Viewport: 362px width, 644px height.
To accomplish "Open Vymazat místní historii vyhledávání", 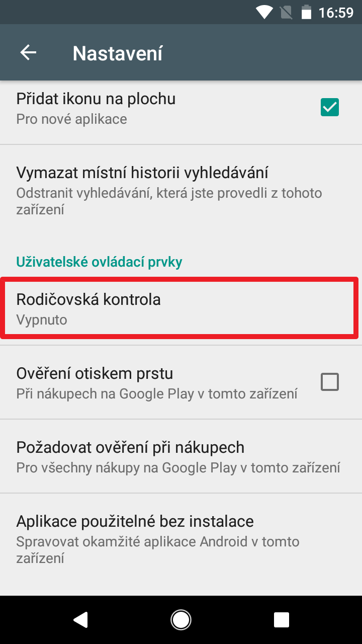I will 181,191.
